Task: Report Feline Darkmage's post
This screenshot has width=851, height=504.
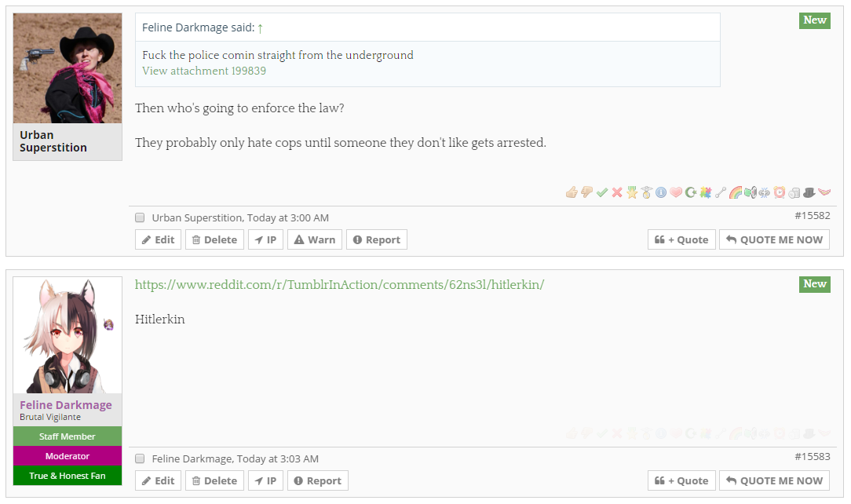Action: [x=317, y=480]
